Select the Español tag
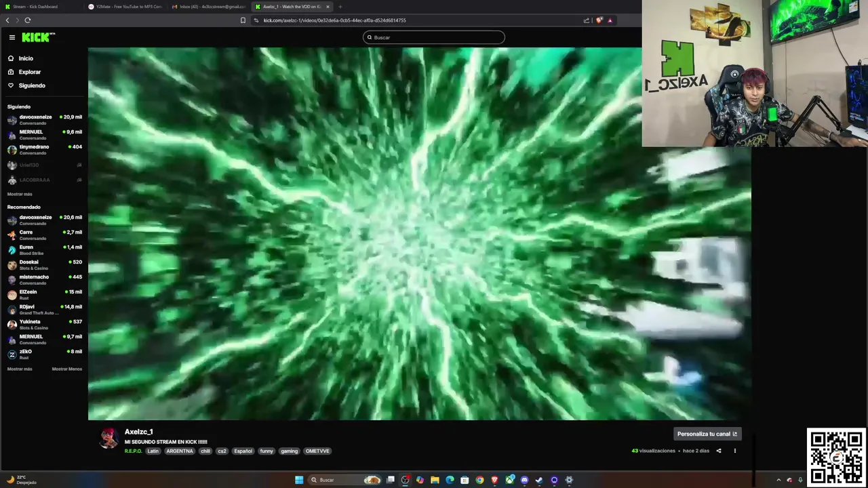The image size is (868, 488). tap(243, 451)
